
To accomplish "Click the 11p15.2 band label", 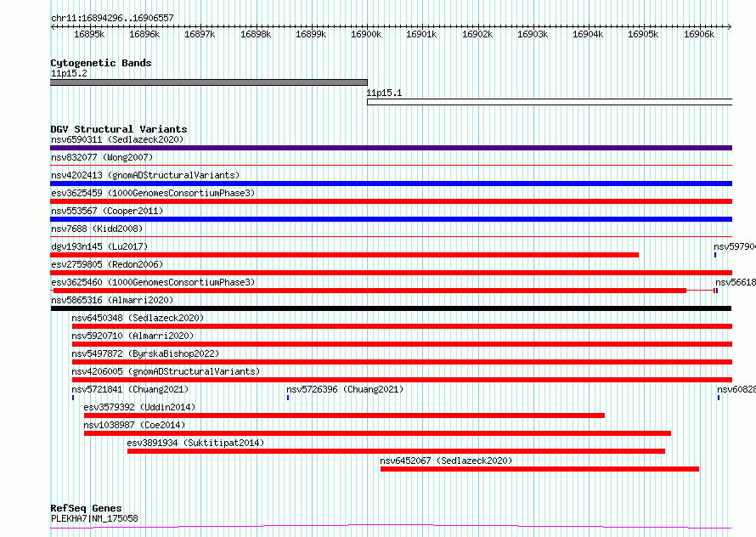I will coord(69,73).
